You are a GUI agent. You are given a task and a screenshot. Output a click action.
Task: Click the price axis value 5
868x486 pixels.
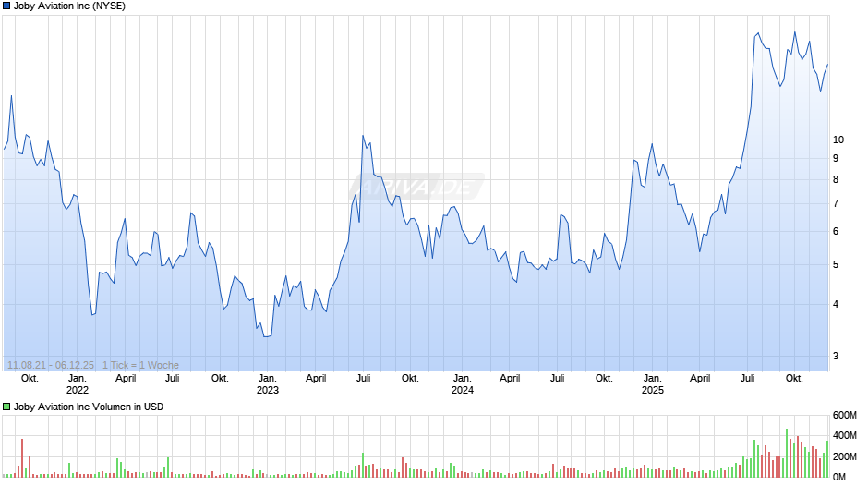pos(836,264)
